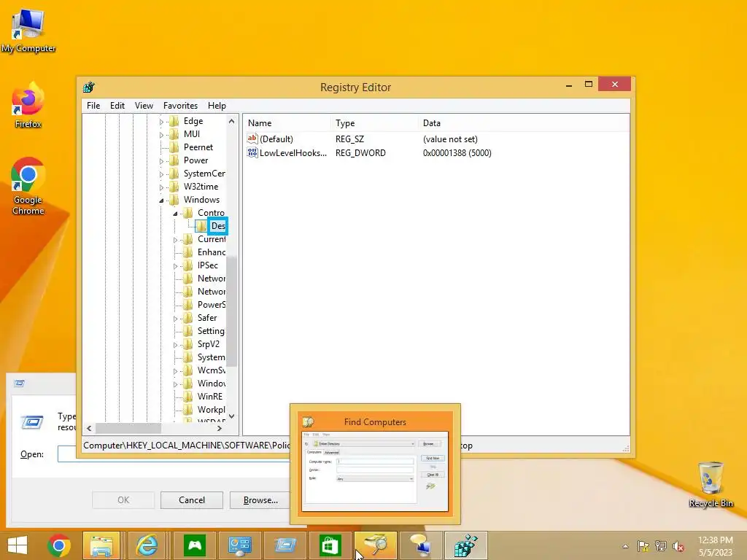The width and height of the screenshot is (747, 560).
Task: Expand the W32time registry key
Action: (161, 187)
